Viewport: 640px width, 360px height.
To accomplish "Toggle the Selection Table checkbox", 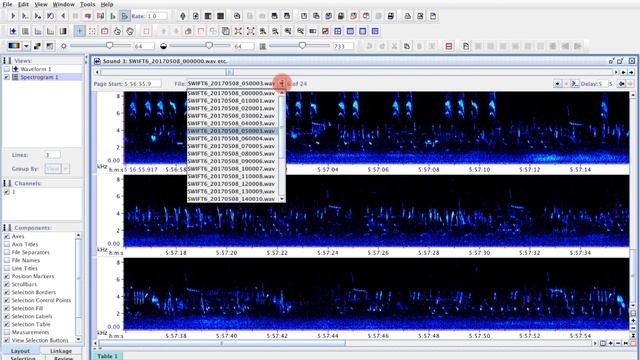I will tap(7, 324).
